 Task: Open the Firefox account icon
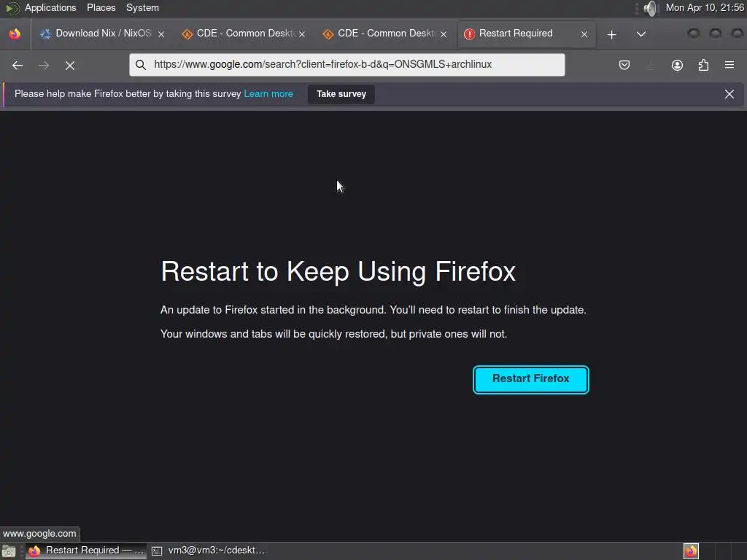pos(677,65)
